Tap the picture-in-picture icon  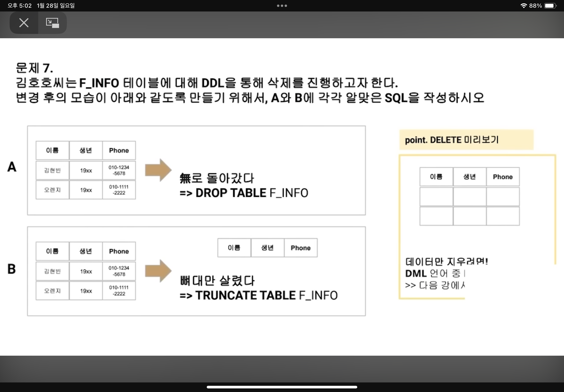[x=52, y=23]
